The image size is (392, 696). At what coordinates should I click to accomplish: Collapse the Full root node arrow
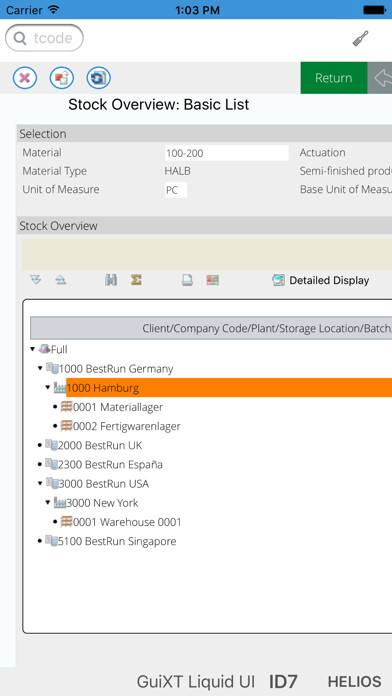point(32,349)
